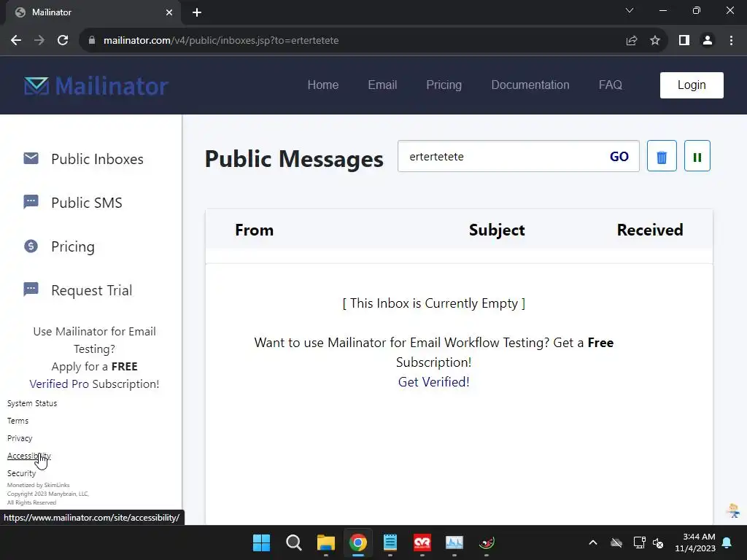Click the Received column header
747x560 pixels.
click(x=650, y=230)
